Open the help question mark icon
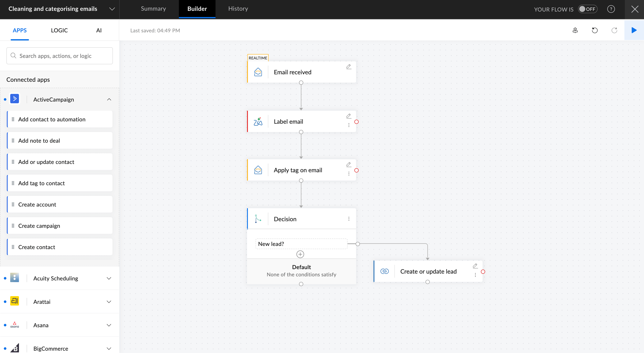Screen dimensions: 644x353 pos(611,9)
